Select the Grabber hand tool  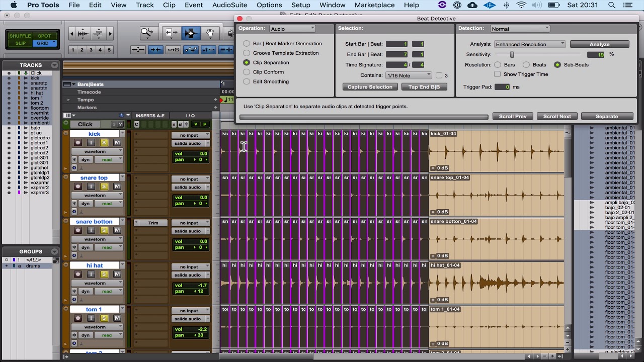(210, 34)
